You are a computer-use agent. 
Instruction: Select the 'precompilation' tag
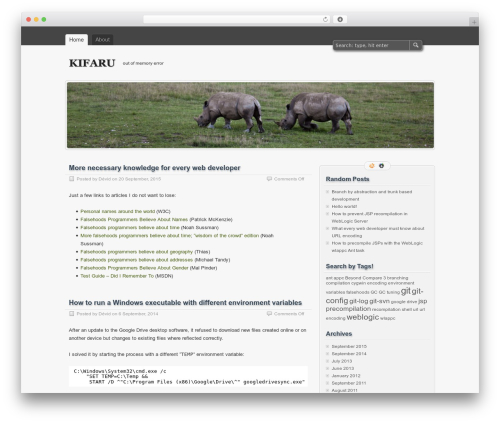[x=348, y=309]
